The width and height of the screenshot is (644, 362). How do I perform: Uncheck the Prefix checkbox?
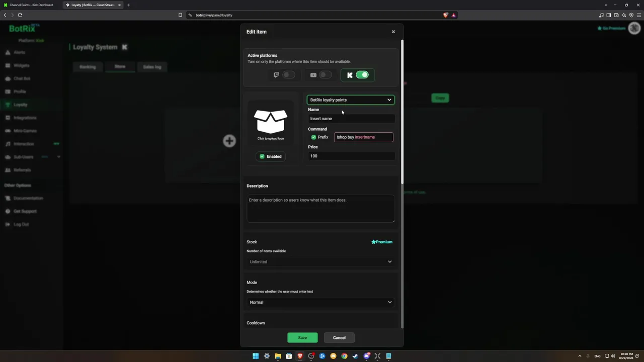click(313, 137)
